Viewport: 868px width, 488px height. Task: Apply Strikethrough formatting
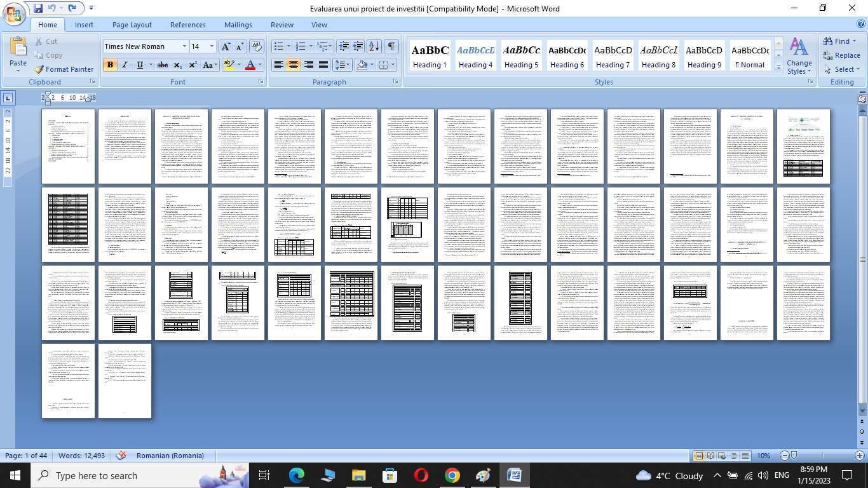[x=163, y=65]
